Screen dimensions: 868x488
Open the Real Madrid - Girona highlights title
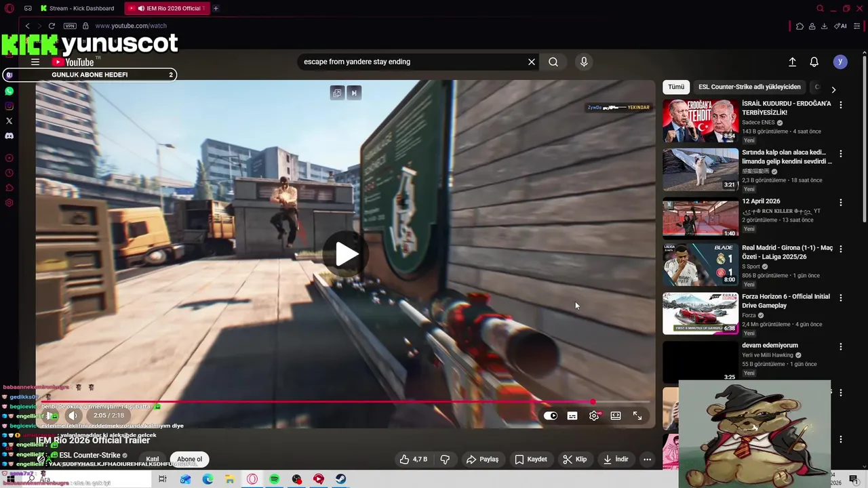point(787,252)
